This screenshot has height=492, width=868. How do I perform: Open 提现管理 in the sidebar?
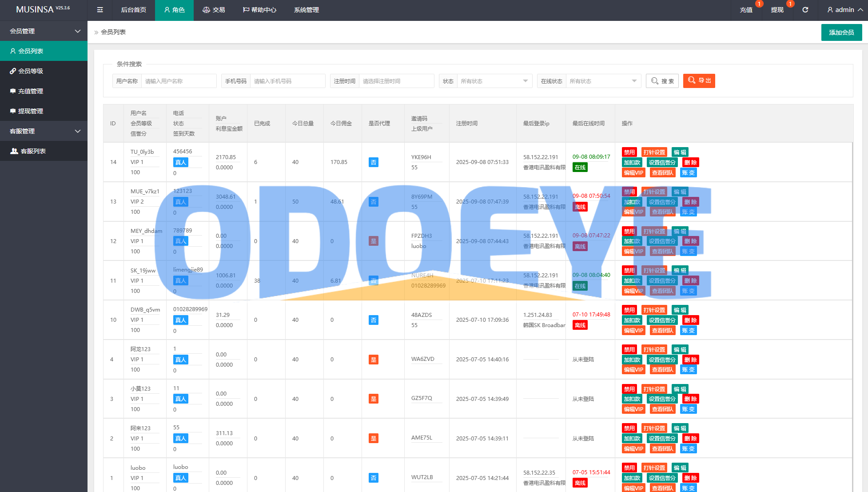[x=31, y=111]
